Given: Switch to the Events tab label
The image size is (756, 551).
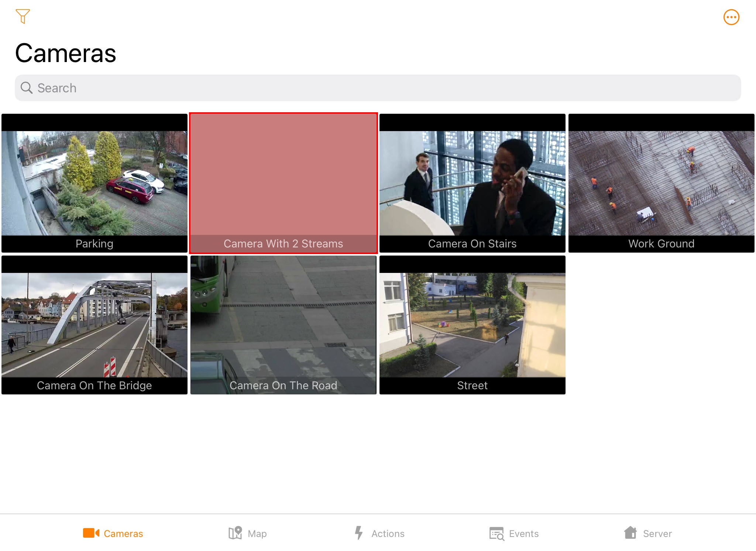Looking at the screenshot, I should (524, 534).
